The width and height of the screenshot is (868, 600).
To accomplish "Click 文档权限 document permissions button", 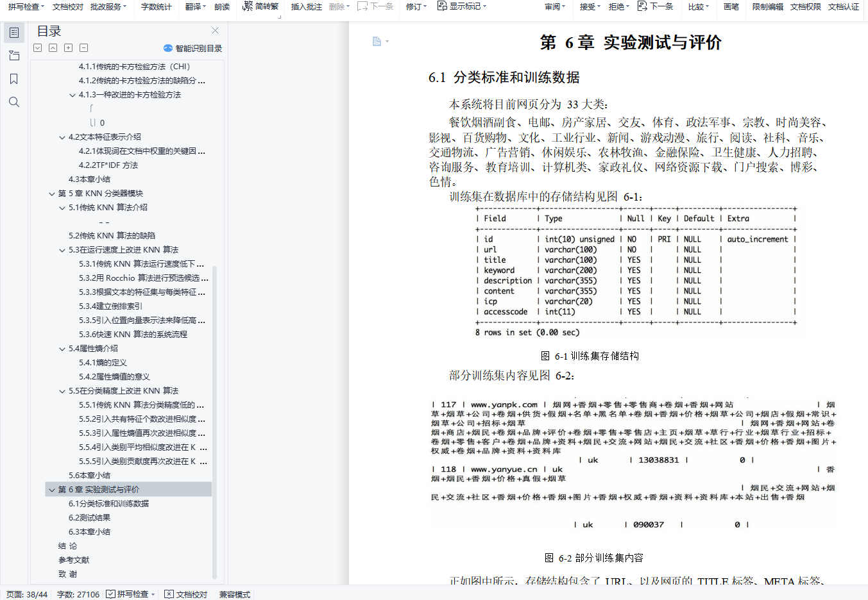I will coord(806,6).
